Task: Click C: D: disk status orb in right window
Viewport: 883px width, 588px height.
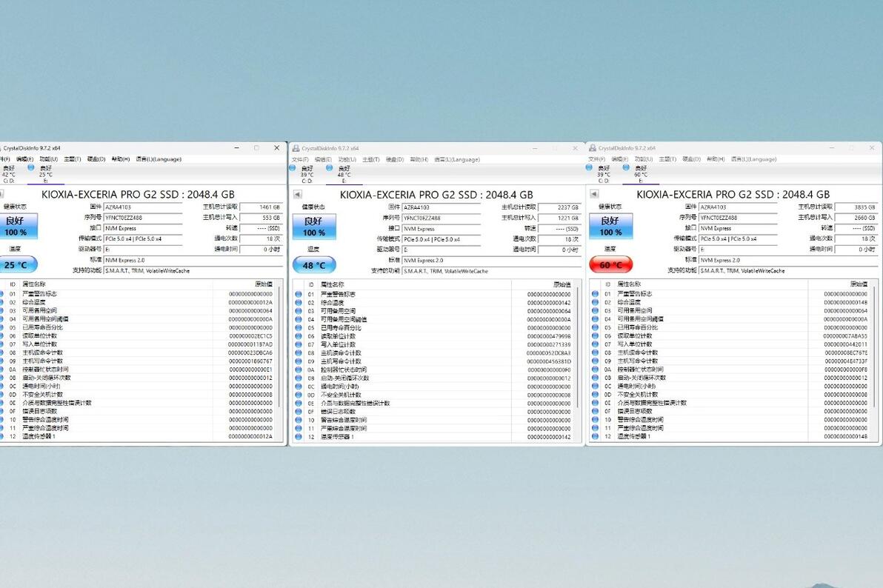Action: [589, 167]
